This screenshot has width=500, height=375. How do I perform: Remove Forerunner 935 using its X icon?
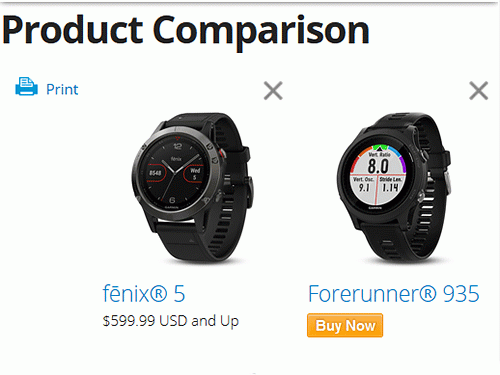(x=478, y=91)
